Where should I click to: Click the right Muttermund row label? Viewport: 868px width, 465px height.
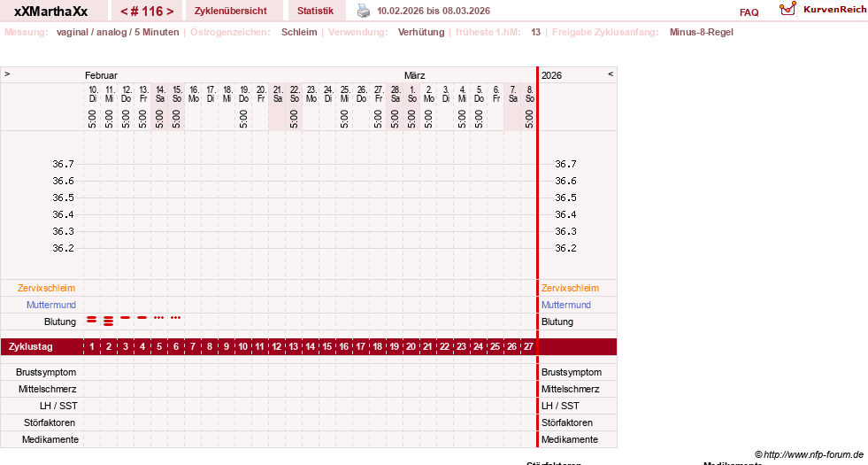click(565, 305)
